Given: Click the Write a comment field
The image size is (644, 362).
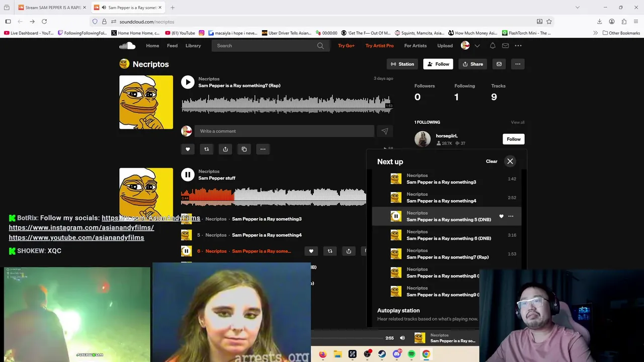Looking at the screenshot, I should coord(284,131).
